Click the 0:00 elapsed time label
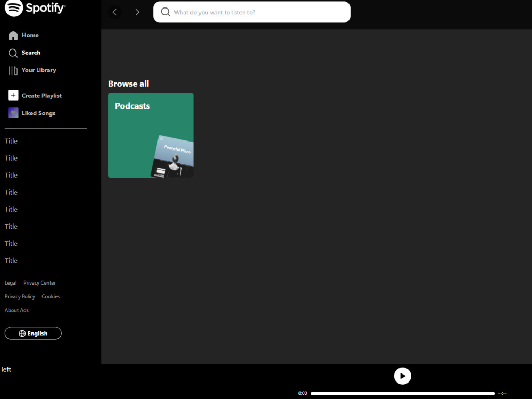The height and width of the screenshot is (399, 532). (x=303, y=393)
